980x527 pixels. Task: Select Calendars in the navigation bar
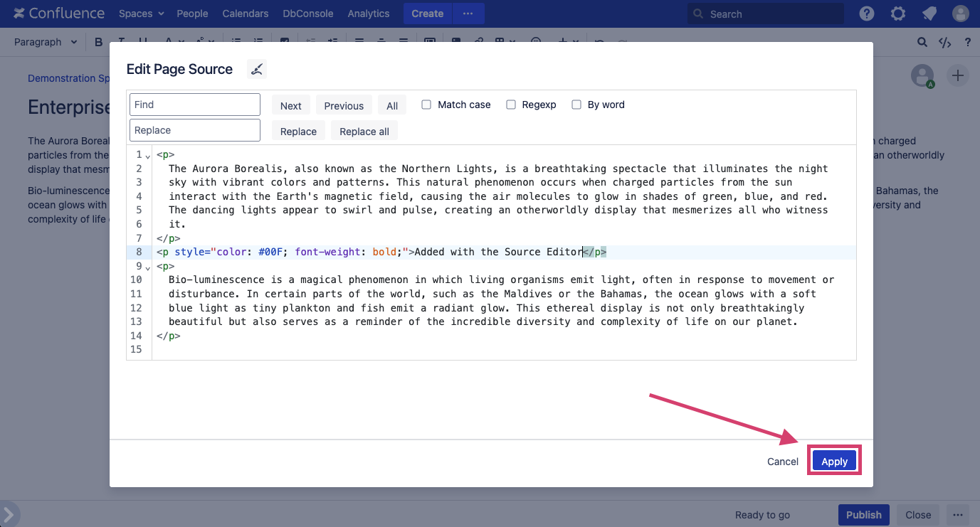(x=245, y=13)
